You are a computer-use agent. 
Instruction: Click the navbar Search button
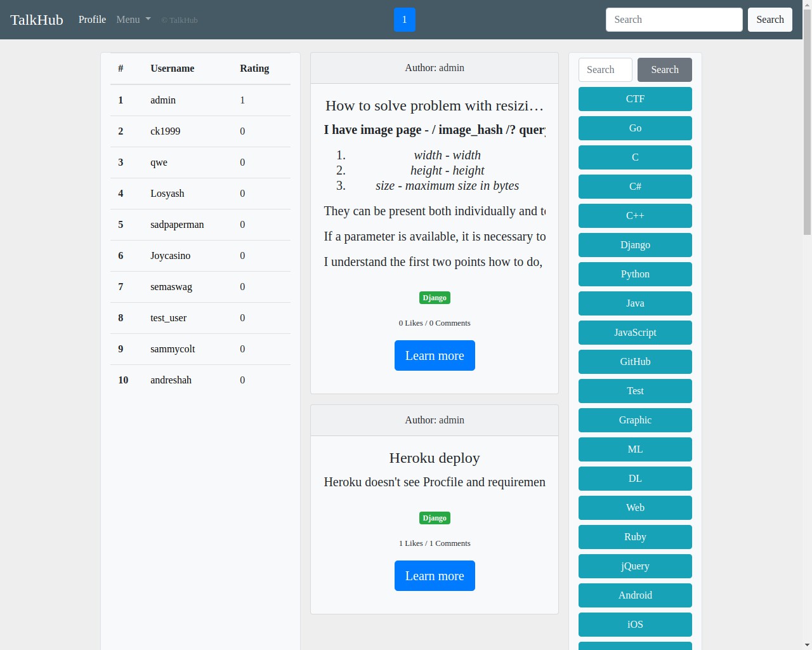click(770, 20)
